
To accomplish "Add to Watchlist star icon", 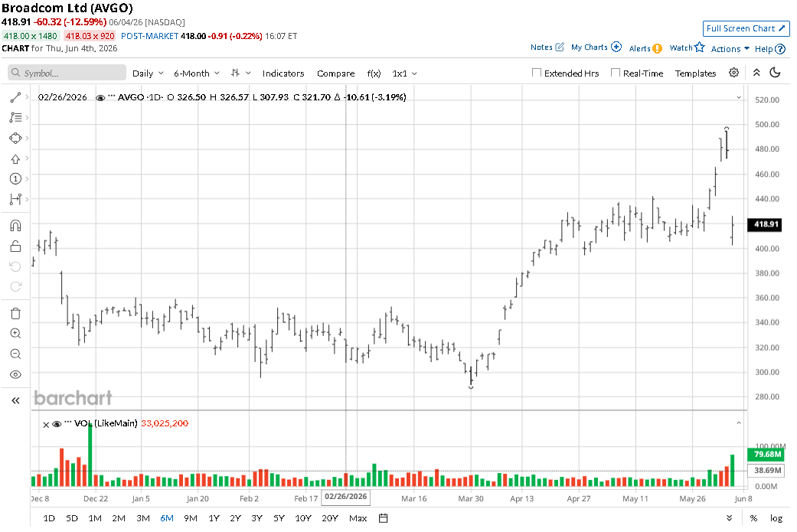I will 700,47.
